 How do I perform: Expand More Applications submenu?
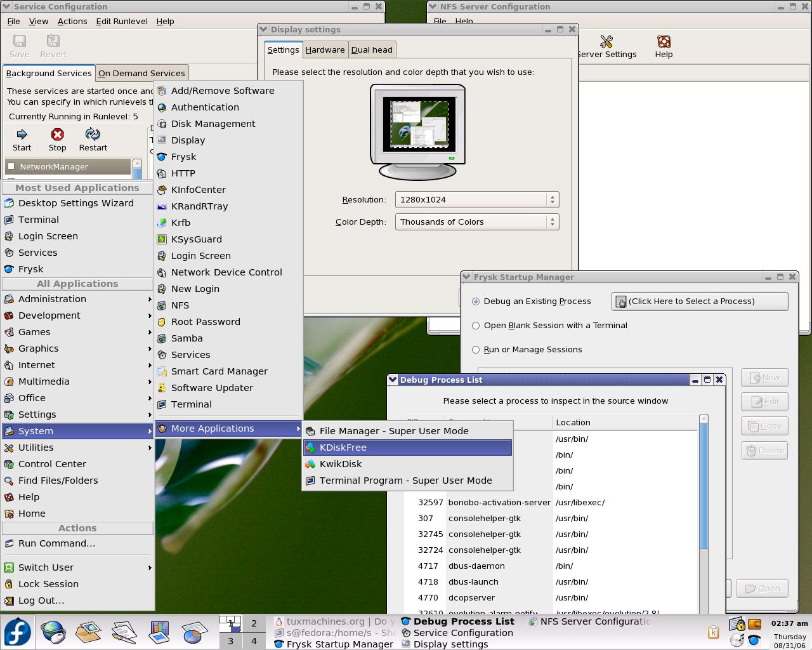(x=228, y=428)
